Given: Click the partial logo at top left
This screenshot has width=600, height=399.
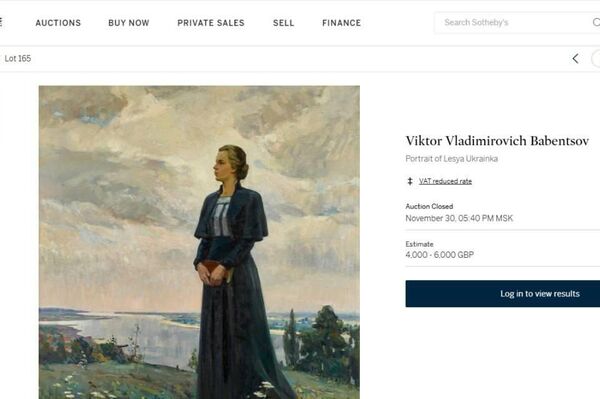Looking at the screenshot, I should pyautogui.click(x=1, y=22).
